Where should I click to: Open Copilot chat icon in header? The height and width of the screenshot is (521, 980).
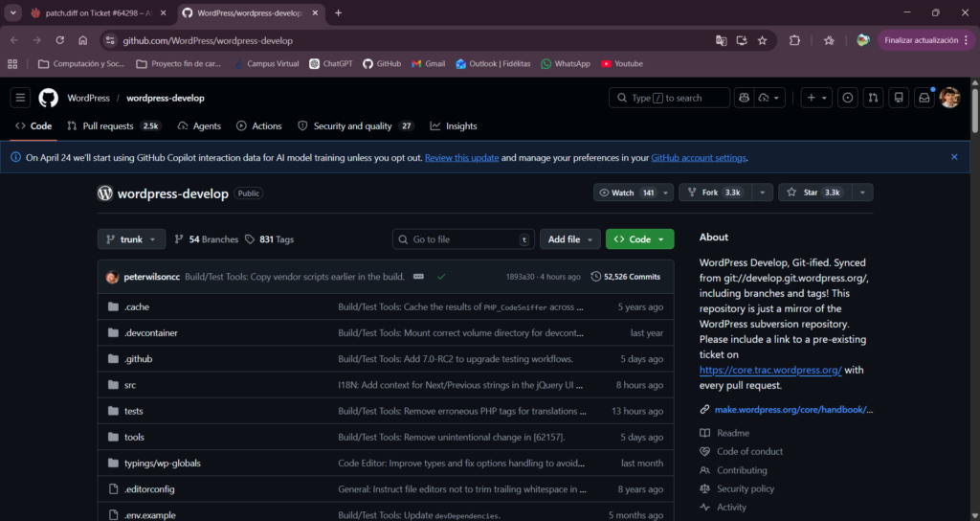743,98
